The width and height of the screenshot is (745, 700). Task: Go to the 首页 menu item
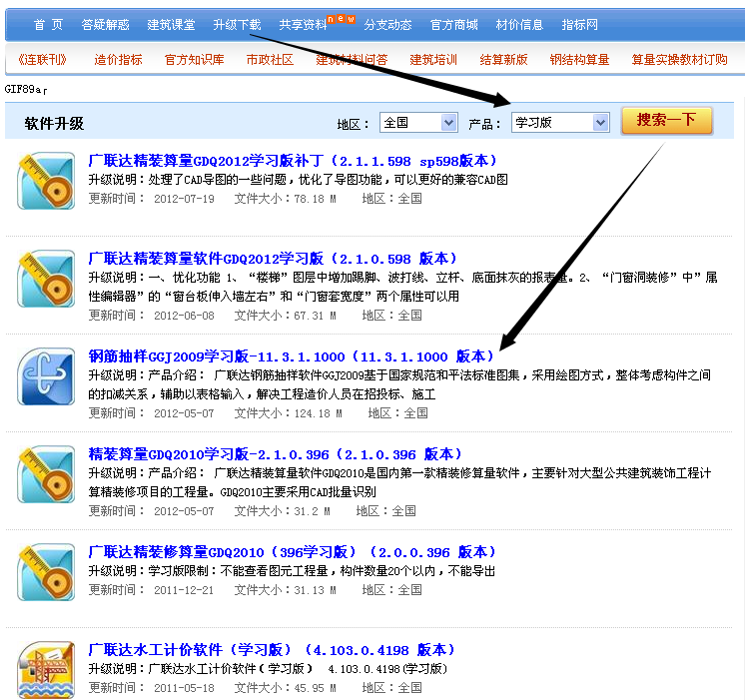[48, 25]
